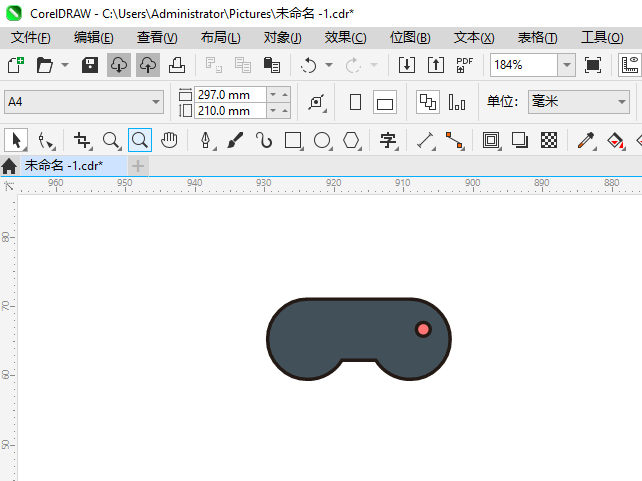The width and height of the screenshot is (642, 481).
Task: Select the Pan hand tool
Action: coord(169,140)
